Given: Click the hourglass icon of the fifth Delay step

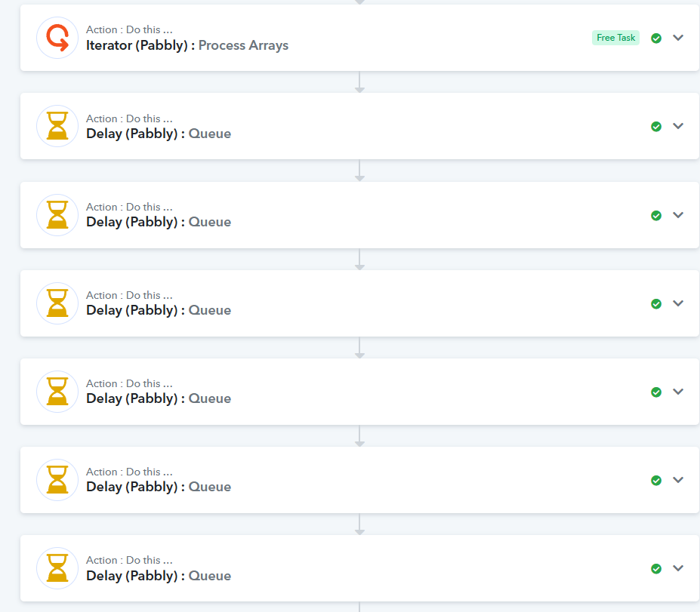Looking at the screenshot, I should point(57,479).
